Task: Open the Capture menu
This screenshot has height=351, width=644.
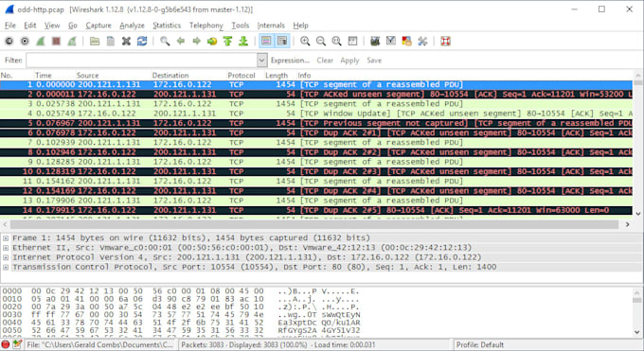Action: coord(98,26)
